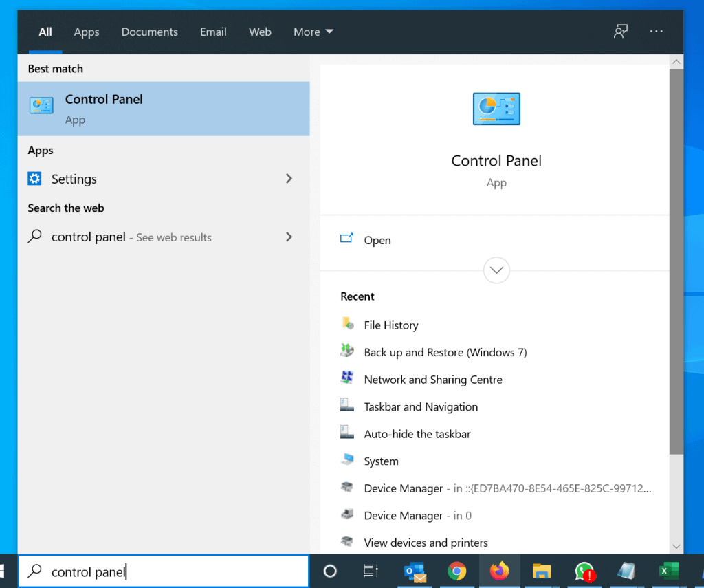Open the notepad app icon on the taskbar
This screenshot has height=588, width=704.
[x=626, y=571]
